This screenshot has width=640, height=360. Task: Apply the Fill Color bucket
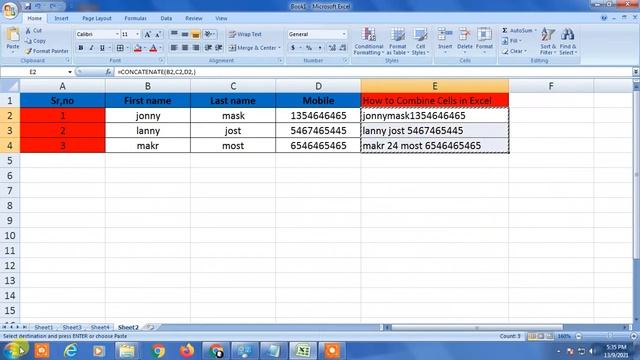(138, 48)
